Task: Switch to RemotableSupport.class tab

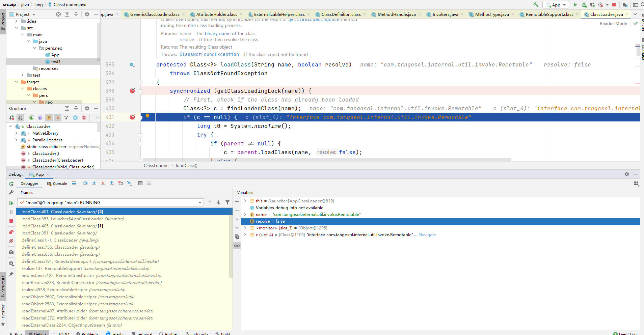Action: 549,14
